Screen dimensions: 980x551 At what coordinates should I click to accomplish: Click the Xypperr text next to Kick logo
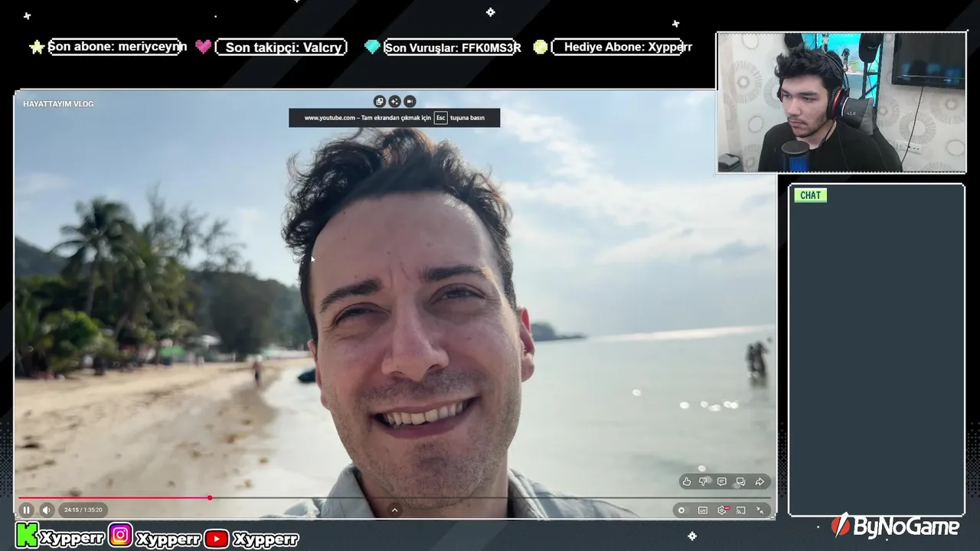(71, 539)
